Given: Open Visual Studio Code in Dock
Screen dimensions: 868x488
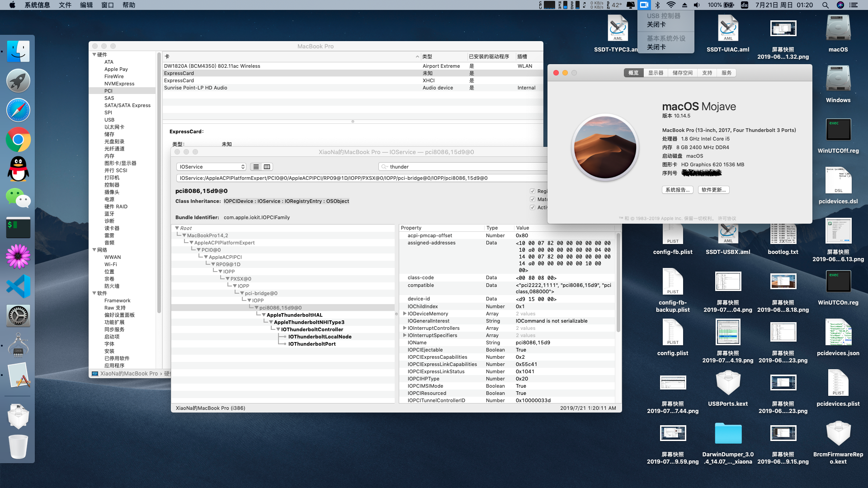Looking at the screenshot, I should pyautogui.click(x=18, y=286).
